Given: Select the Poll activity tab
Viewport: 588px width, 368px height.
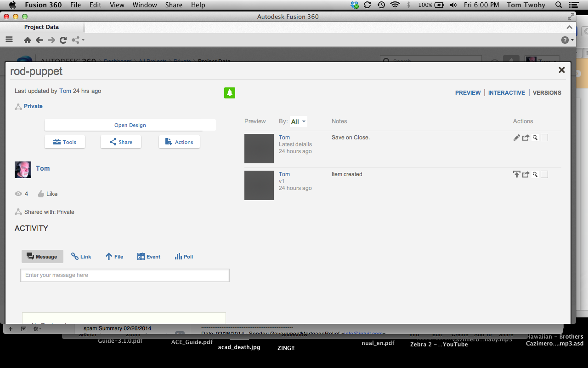Looking at the screenshot, I should point(184,257).
